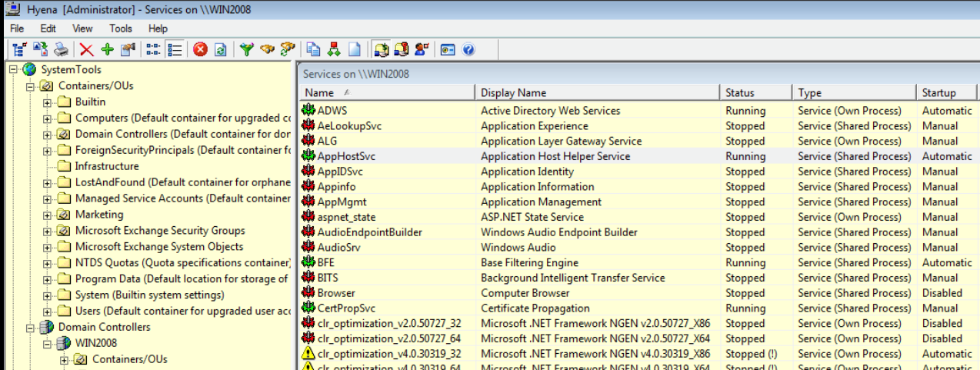Collapse the SystemTools tree node
The image size is (980, 370).
point(13,70)
